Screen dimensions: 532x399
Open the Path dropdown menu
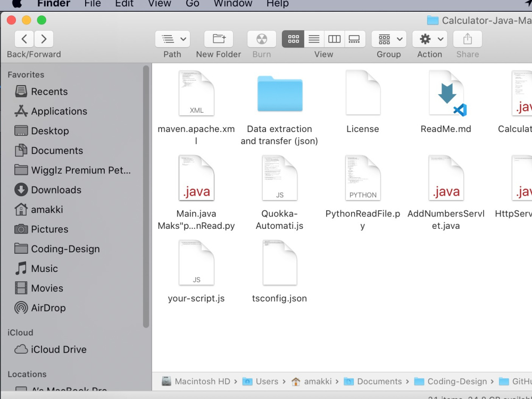pyautogui.click(x=172, y=39)
